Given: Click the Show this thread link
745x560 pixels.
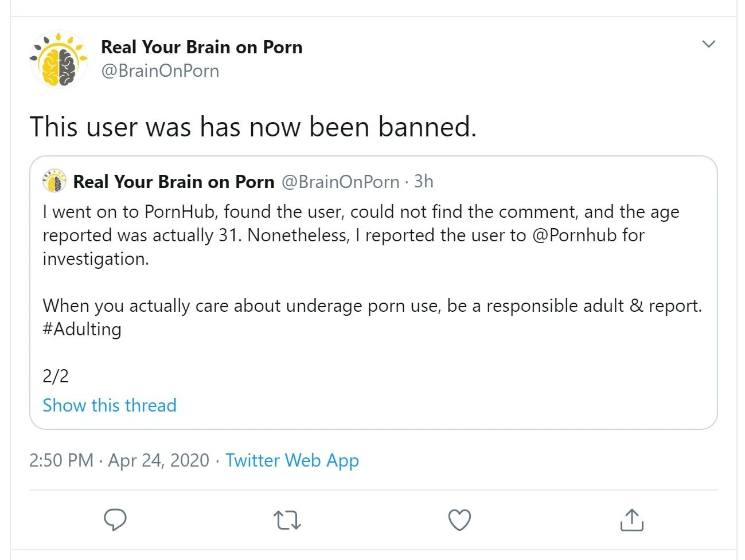Looking at the screenshot, I should pos(110,405).
